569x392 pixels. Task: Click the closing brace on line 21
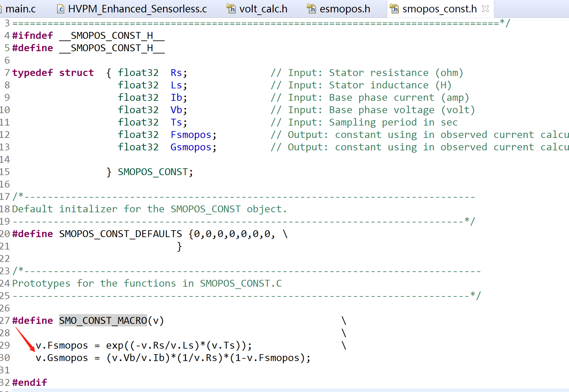point(179,246)
